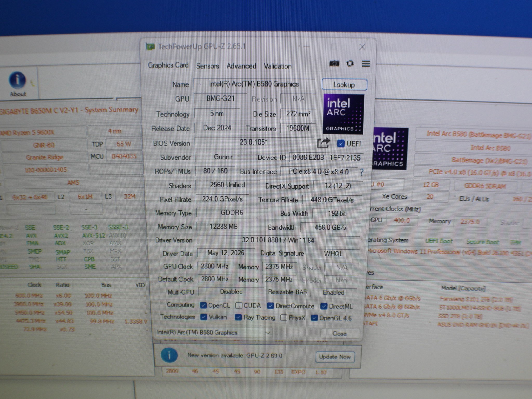Click the blue info icon in update notice
The height and width of the screenshot is (399, 532).
coord(169,355)
